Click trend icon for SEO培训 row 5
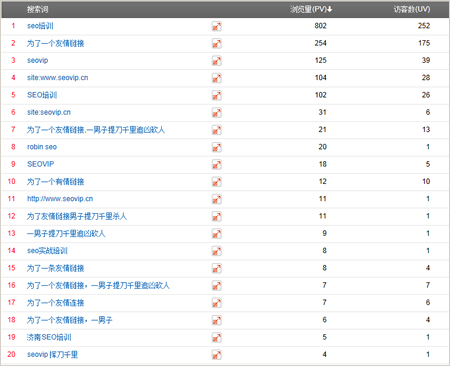450x366 pixels. [217, 95]
